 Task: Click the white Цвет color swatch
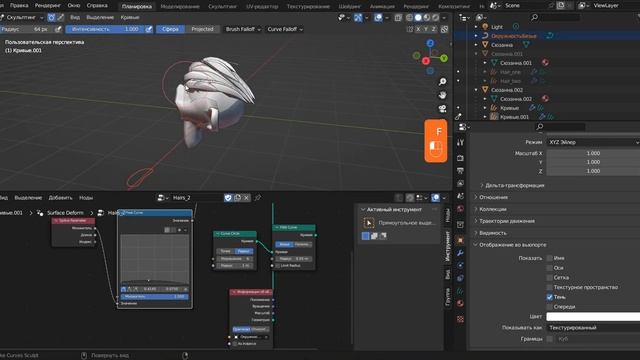(x=593, y=316)
